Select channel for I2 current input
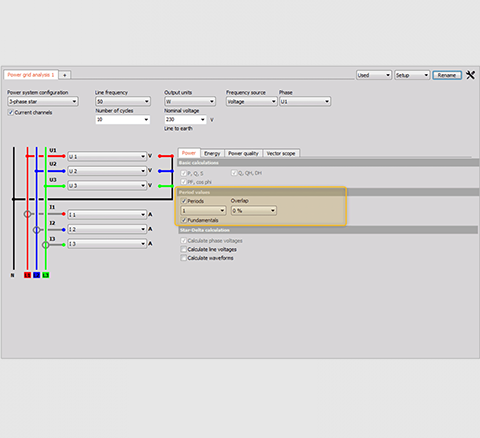 (107, 229)
